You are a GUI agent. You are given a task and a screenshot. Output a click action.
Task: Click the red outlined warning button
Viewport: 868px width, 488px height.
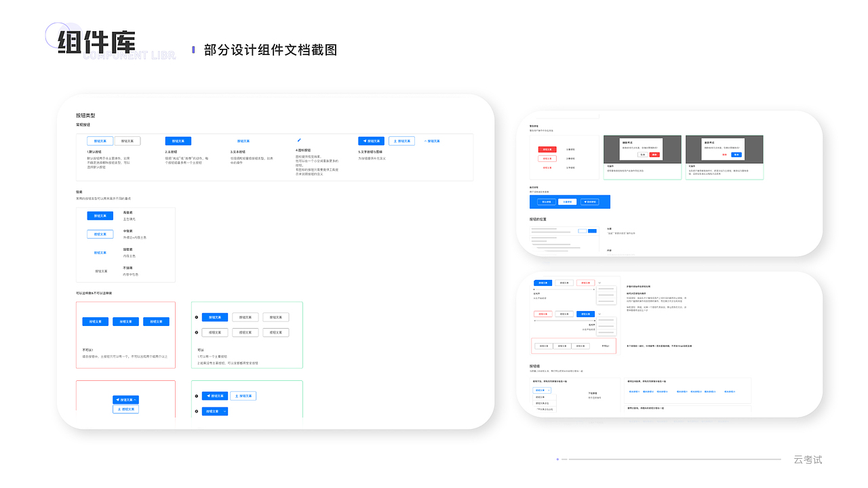coord(547,159)
